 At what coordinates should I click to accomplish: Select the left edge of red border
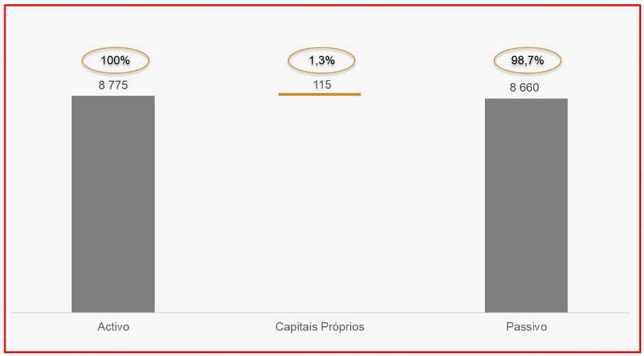[x=5, y=178]
